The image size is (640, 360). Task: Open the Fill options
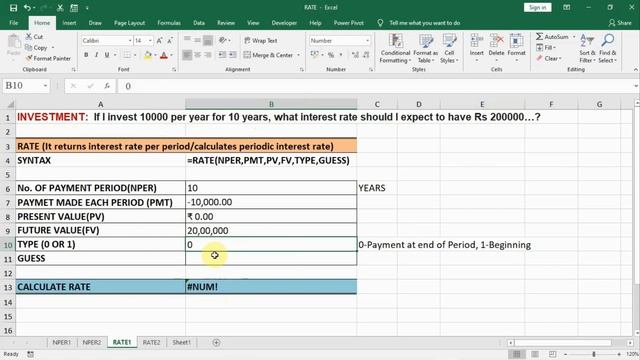point(547,48)
